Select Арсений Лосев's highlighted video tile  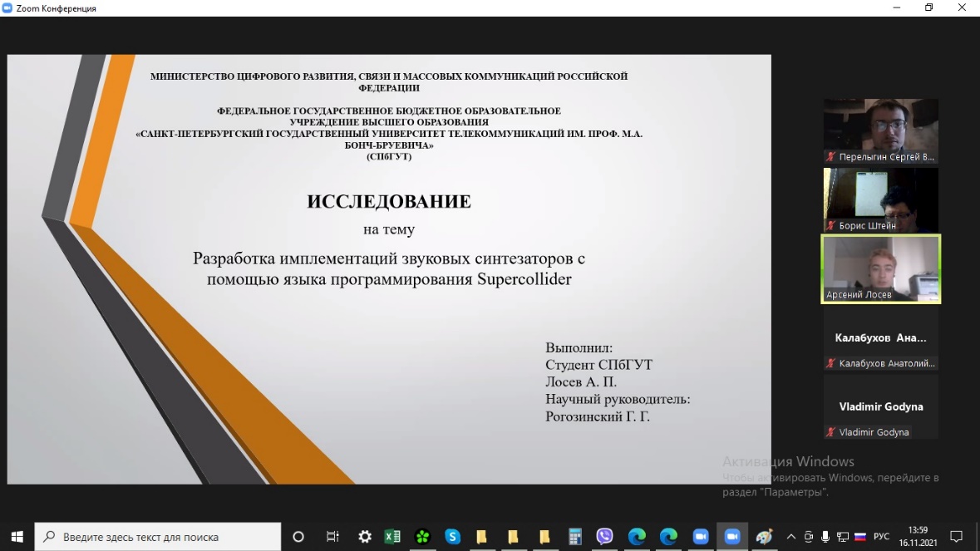click(x=881, y=268)
